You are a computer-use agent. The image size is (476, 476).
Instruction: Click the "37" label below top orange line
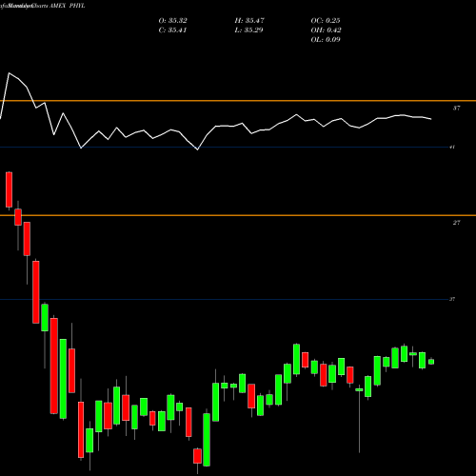pos(456,109)
